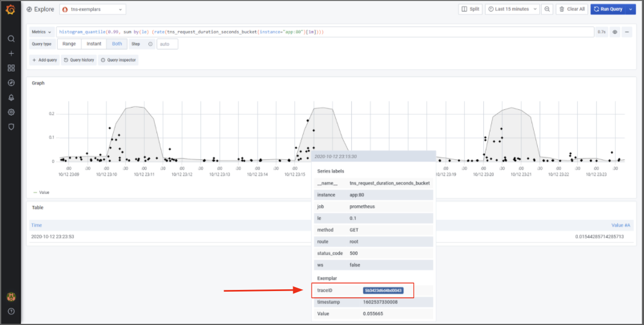Open the Run Query interval dropdown arrow
644x325 pixels.
click(x=631, y=9)
